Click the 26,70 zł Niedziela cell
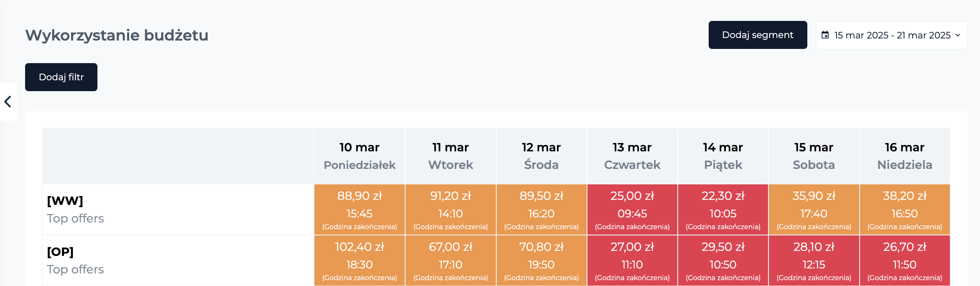 [x=905, y=260]
